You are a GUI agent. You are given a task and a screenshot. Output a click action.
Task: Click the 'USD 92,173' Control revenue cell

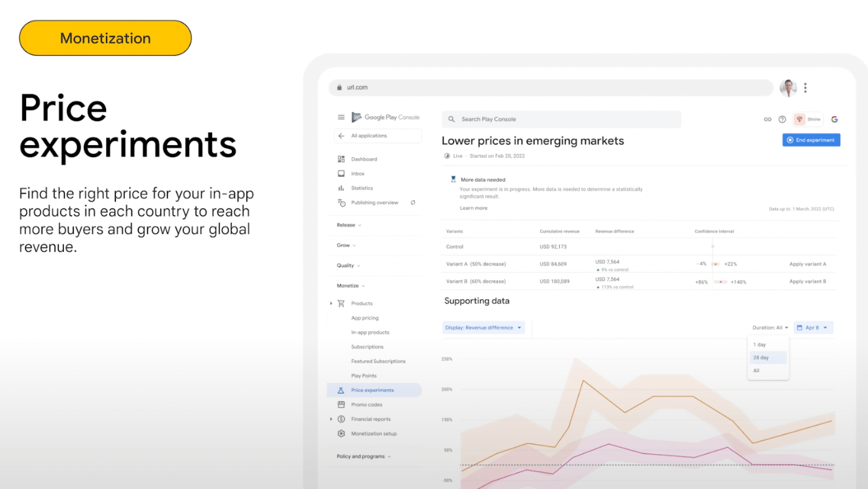[x=554, y=247]
